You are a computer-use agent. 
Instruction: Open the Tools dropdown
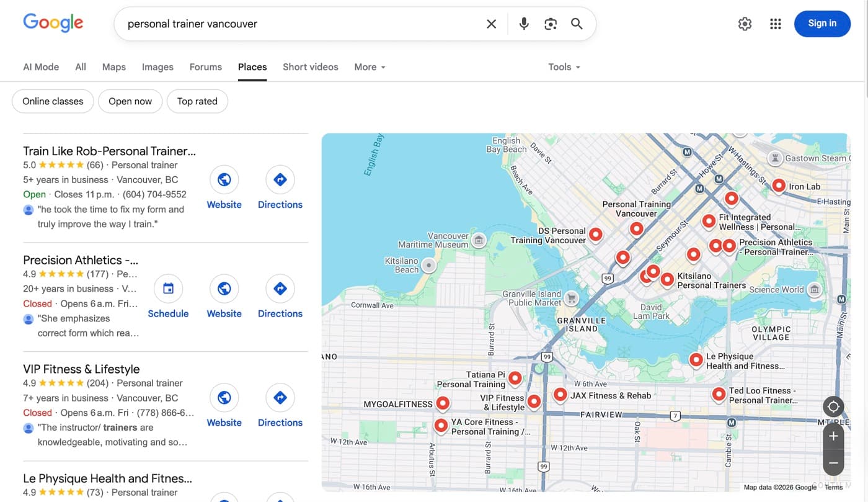pos(564,67)
